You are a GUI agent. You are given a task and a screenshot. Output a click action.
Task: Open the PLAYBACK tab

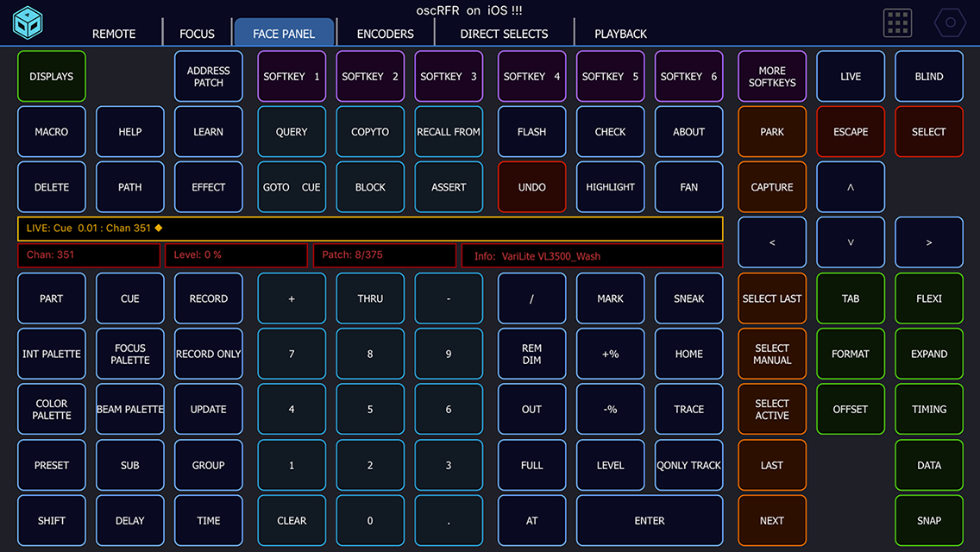(620, 34)
